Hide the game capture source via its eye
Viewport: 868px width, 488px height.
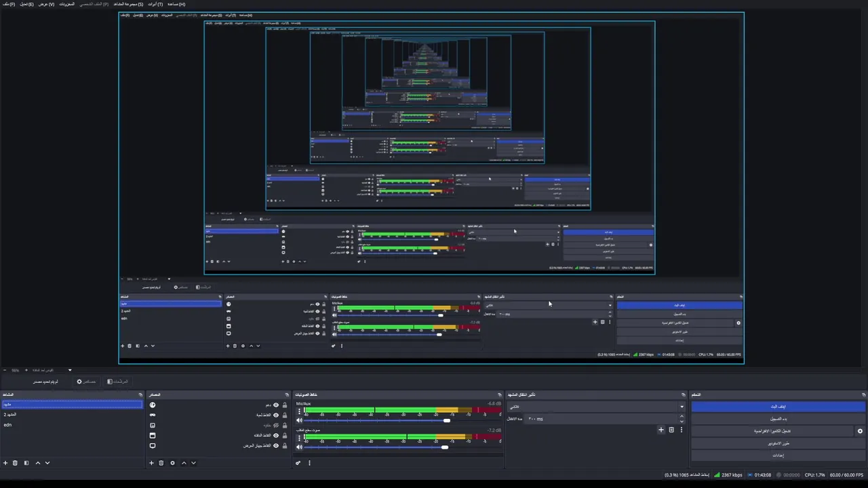[276, 415]
